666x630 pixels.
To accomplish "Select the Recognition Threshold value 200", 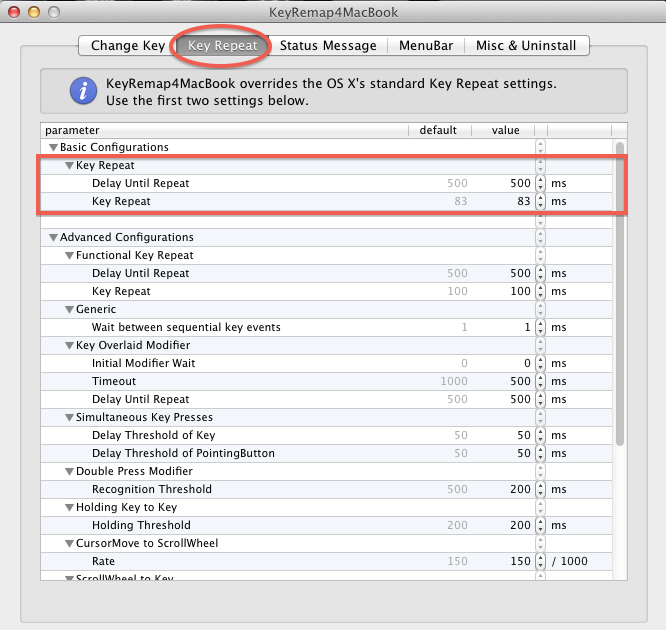I will pyautogui.click(x=520, y=489).
